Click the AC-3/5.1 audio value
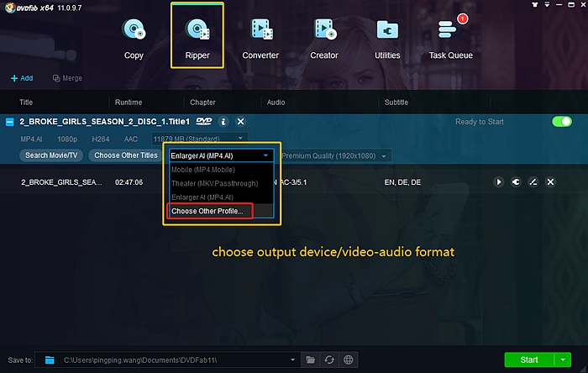Image resolution: width=588 pixels, height=373 pixels. (292, 182)
